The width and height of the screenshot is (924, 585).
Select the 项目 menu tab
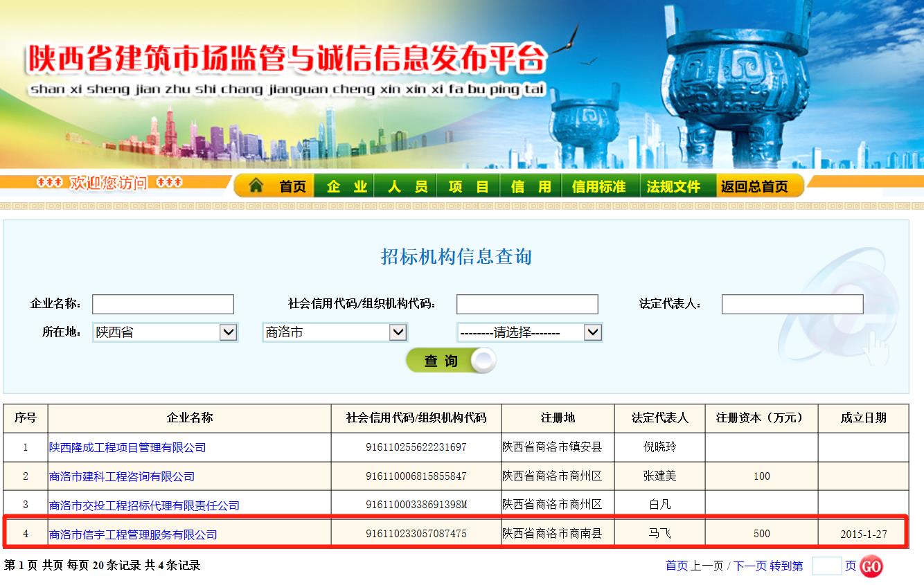point(468,186)
